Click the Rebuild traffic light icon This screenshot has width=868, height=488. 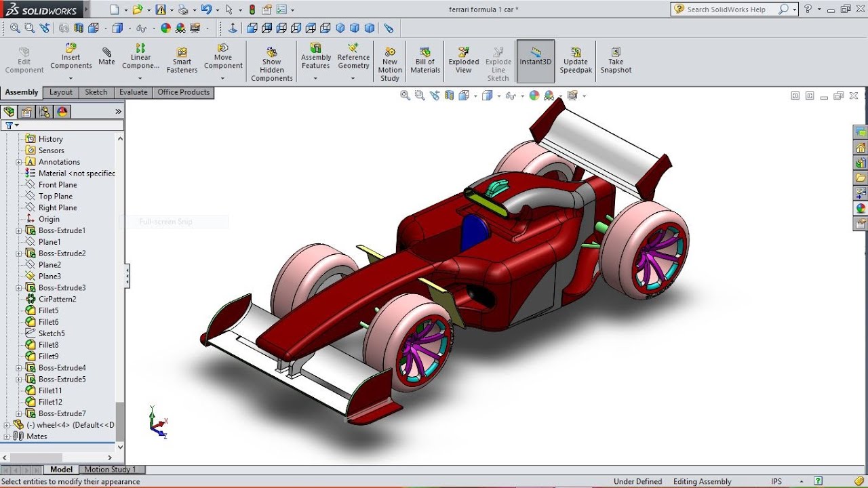tap(252, 9)
